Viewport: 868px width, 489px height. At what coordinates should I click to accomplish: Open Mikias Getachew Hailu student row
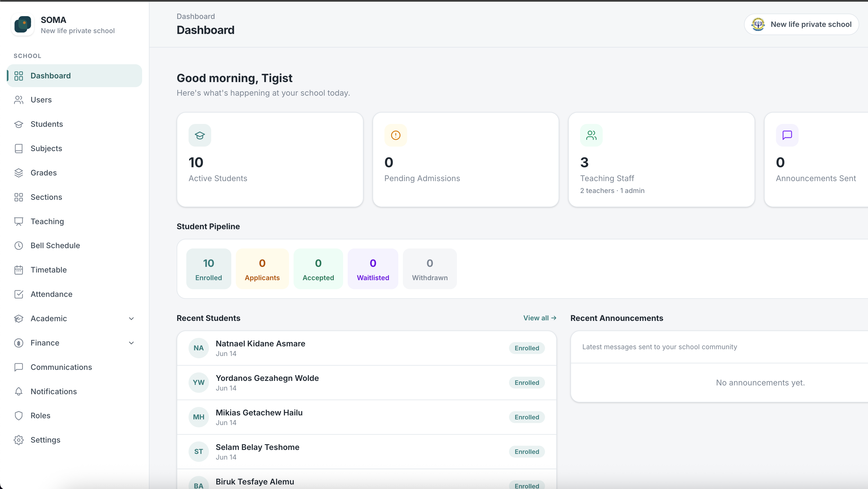coord(367,417)
